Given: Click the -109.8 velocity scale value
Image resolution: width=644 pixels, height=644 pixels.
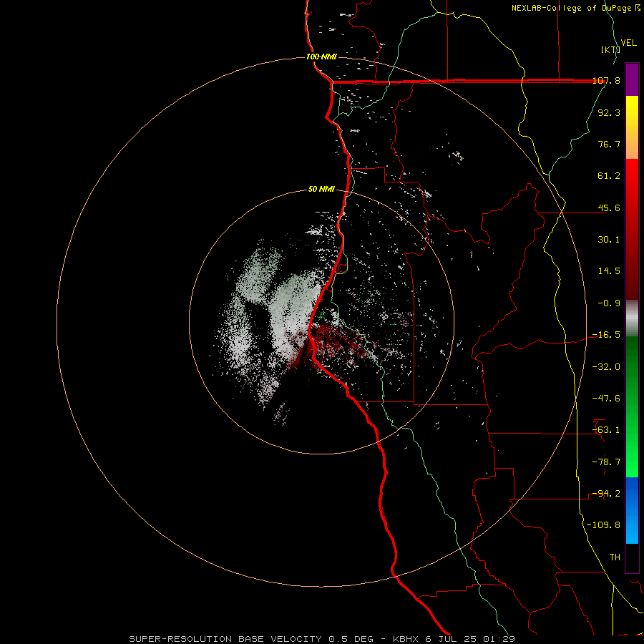Looking at the screenshot, I should 603,525.
